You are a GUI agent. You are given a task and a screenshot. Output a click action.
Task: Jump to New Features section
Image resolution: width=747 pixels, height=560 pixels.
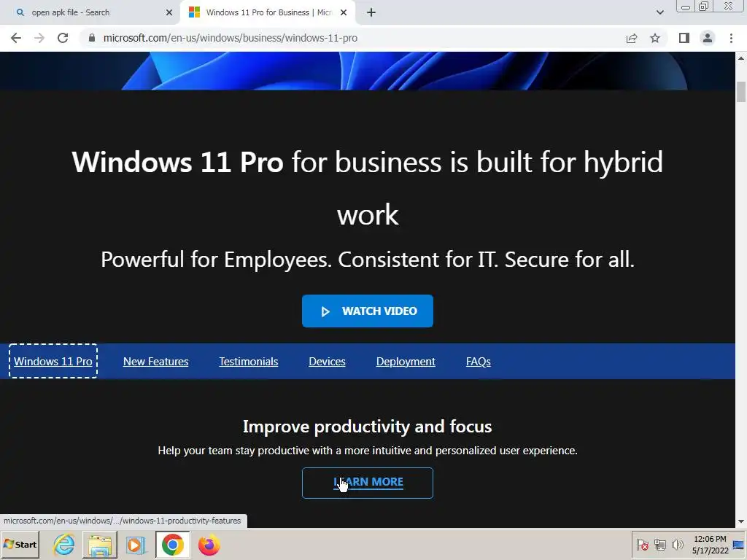click(x=156, y=362)
